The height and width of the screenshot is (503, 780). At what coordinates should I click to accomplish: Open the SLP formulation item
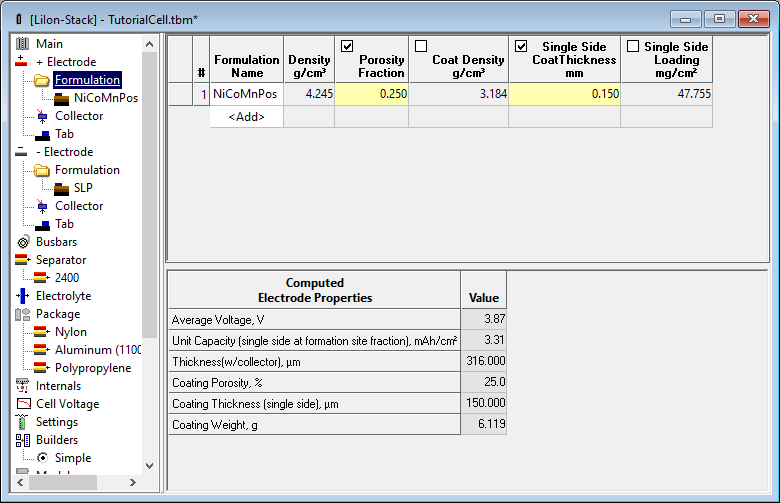[83, 188]
